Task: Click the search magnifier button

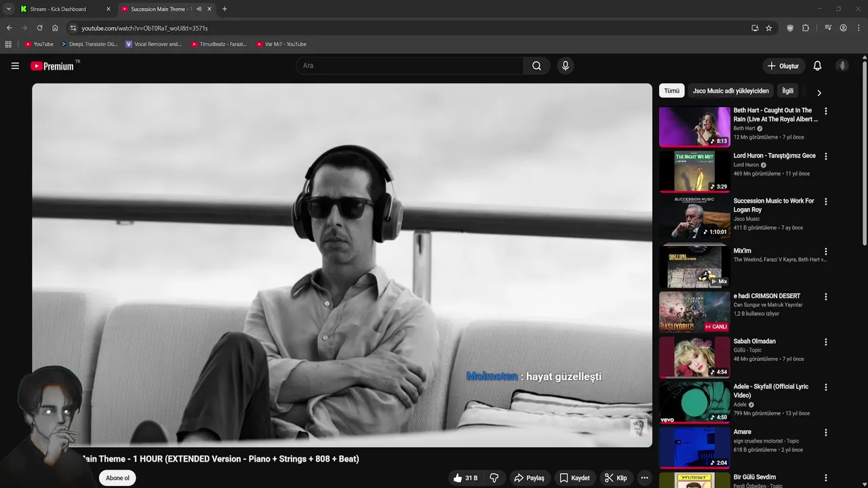Action: click(x=536, y=66)
